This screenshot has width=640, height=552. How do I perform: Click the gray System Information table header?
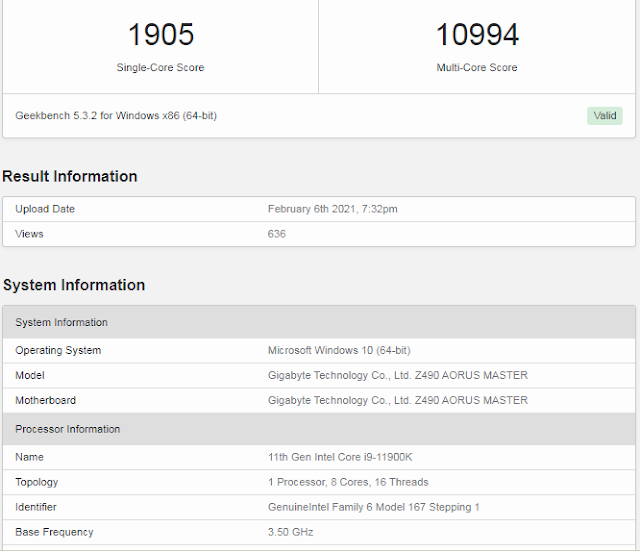(x=319, y=322)
